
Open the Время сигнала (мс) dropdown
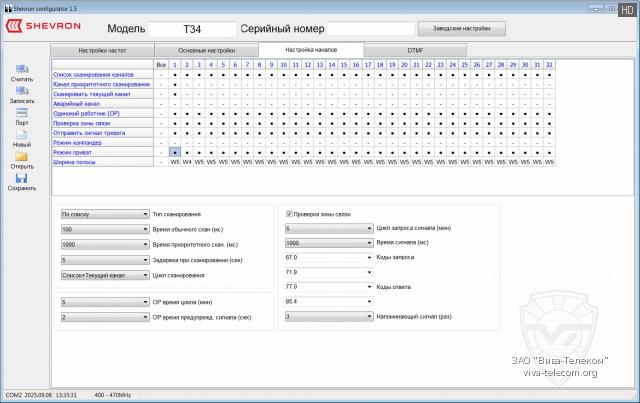[328, 242]
